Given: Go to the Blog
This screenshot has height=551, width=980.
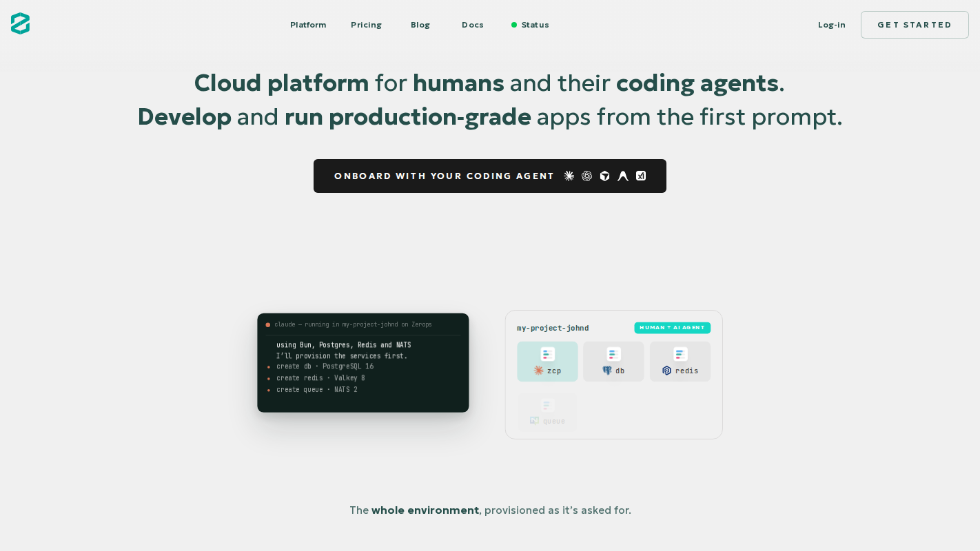Looking at the screenshot, I should pos(420,25).
